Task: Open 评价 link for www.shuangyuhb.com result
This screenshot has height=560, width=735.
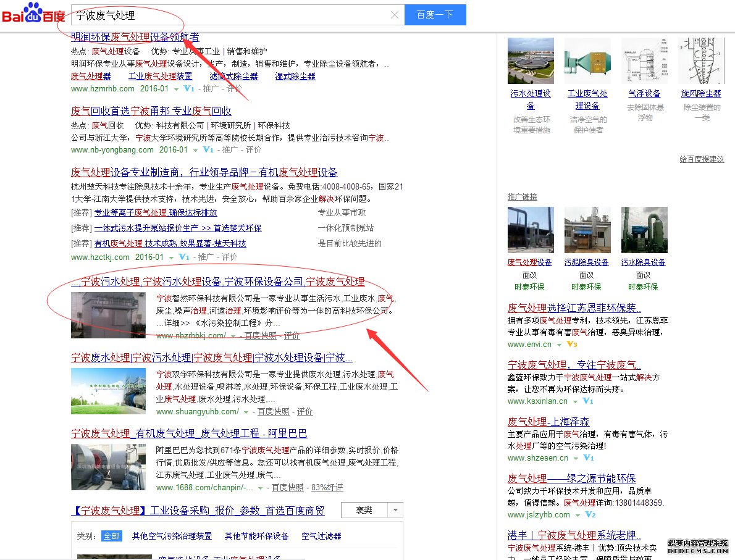Action: pos(304,412)
